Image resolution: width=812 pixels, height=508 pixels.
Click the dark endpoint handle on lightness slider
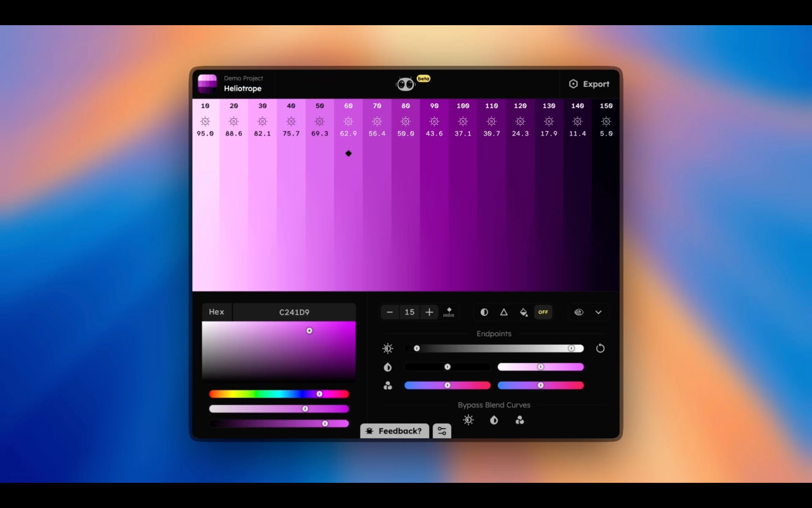[417, 348]
